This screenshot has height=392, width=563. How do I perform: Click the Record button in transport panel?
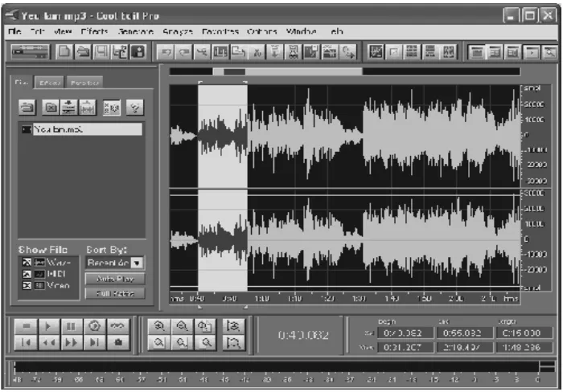pos(117,342)
